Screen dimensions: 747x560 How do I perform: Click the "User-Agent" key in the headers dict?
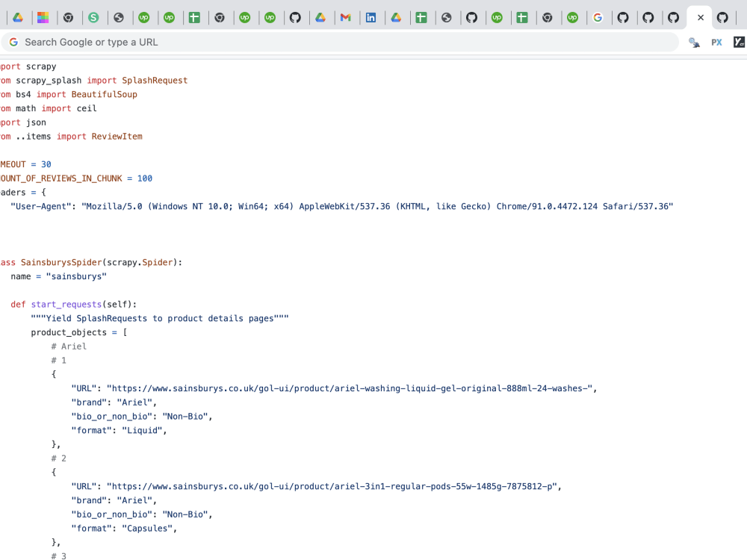pos(41,207)
